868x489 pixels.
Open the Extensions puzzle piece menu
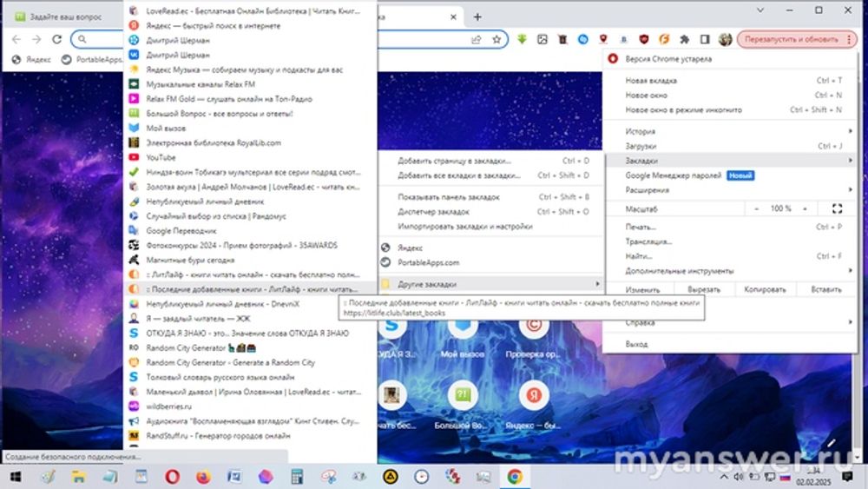tap(685, 39)
